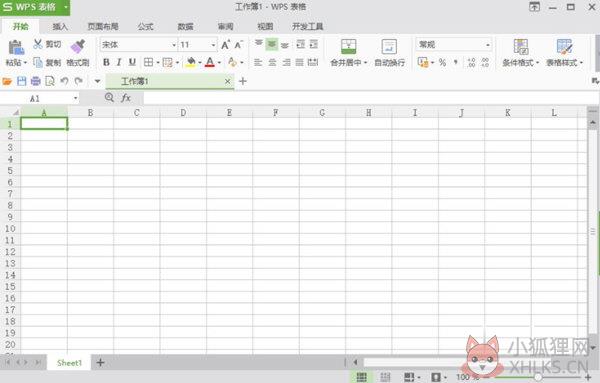Toggle align text left
The width and height of the screenshot is (600, 383).
(258, 62)
